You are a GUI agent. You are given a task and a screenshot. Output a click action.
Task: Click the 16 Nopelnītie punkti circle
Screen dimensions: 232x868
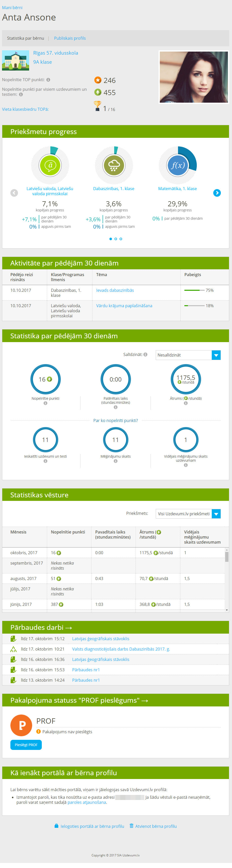pyautogui.click(x=46, y=379)
